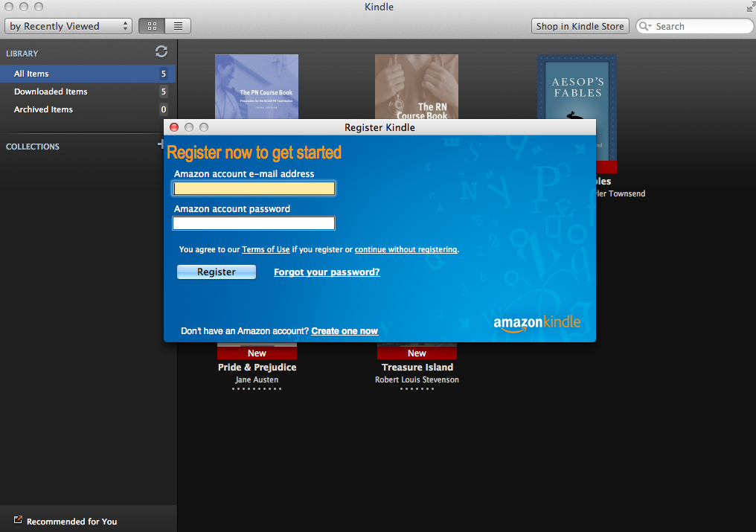Select Downloaded Items in the sidebar

(51, 92)
